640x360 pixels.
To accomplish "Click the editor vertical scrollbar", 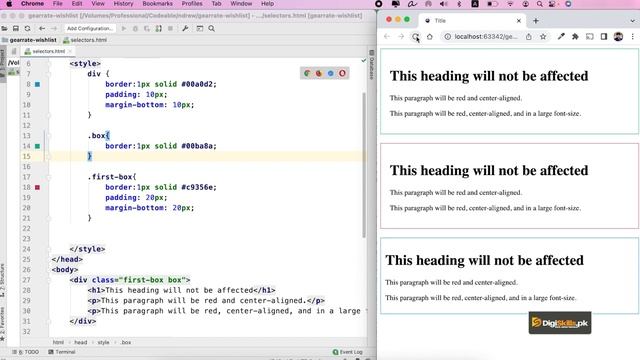I will (364, 165).
